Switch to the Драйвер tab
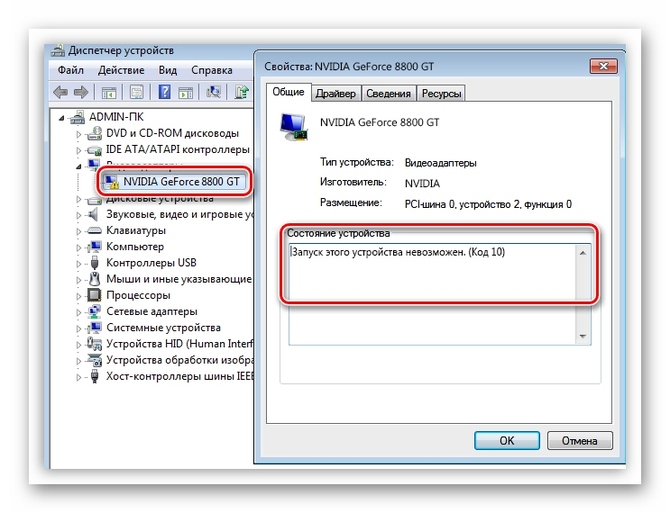 point(336,94)
